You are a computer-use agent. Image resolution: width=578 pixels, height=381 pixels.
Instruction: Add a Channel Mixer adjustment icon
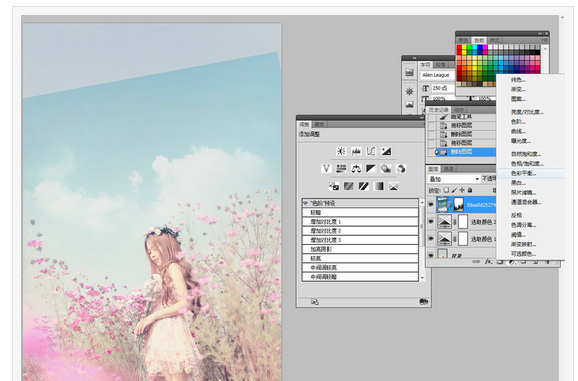[x=401, y=169]
